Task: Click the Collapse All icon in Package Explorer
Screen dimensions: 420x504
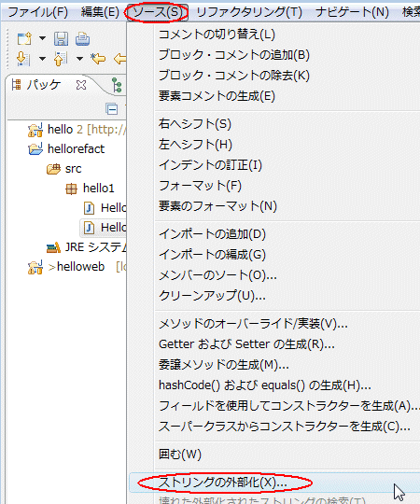Action: (x=112, y=109)
